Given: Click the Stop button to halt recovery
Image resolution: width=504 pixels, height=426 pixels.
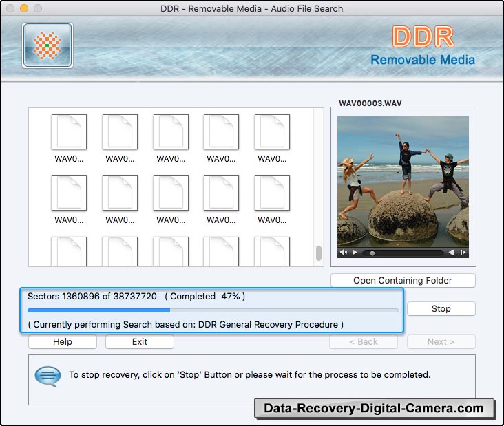Looking at the screenshot, I should (x=441, y=308).
